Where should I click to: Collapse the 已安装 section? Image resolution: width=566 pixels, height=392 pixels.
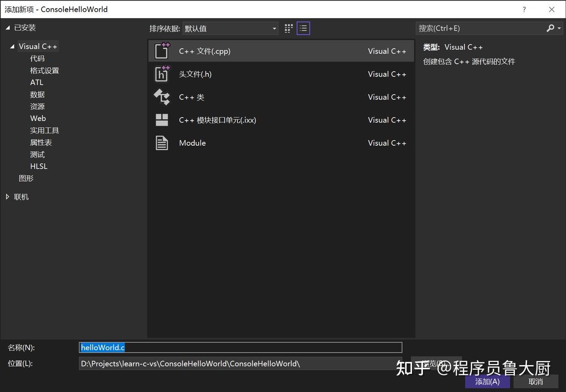[7, 27]
